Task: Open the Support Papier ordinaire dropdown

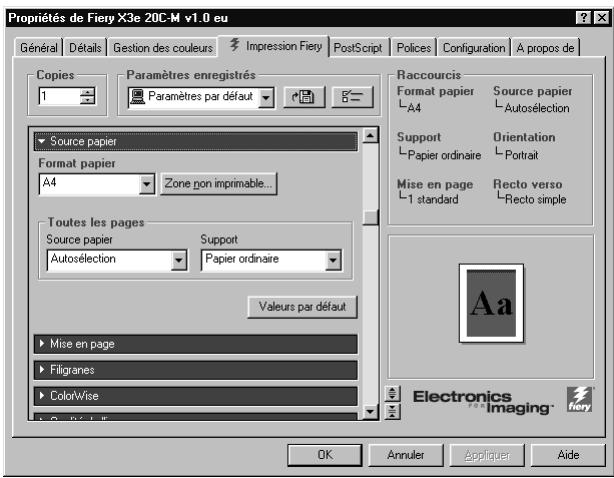Action: [x=333, y=260]
